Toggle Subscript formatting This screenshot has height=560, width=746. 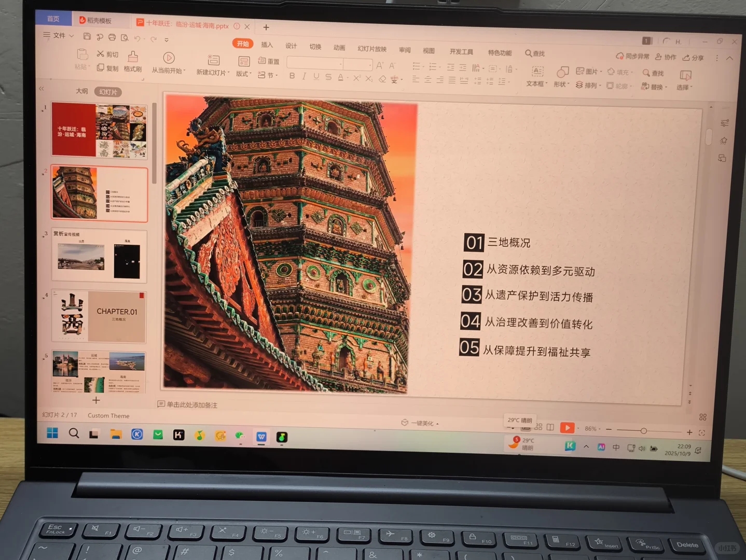368,78
